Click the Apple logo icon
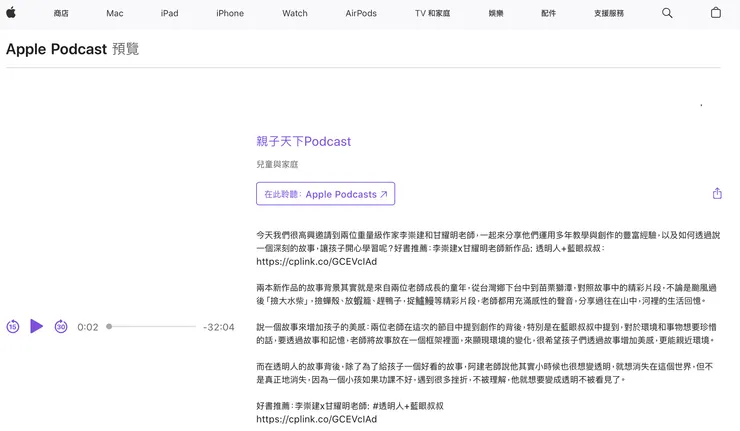The height and width of the screenshot is (431, 740). 11,13
